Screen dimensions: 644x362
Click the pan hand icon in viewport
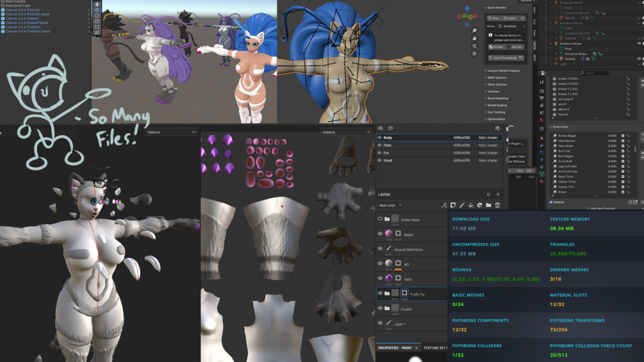(x=474, y=38)
